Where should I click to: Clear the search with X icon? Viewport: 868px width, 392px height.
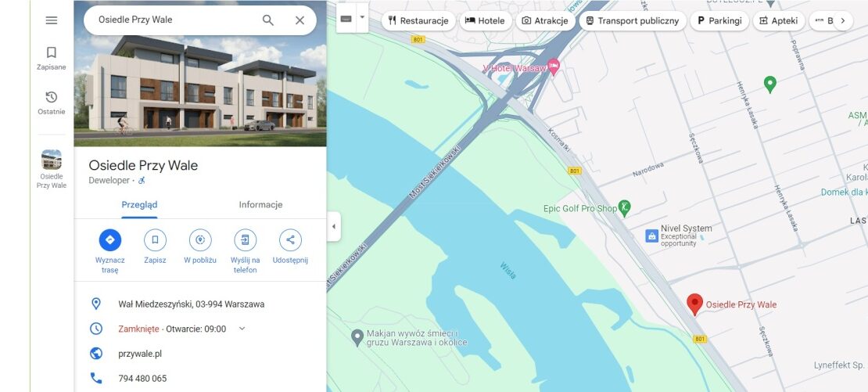click(x=300, y=20)
